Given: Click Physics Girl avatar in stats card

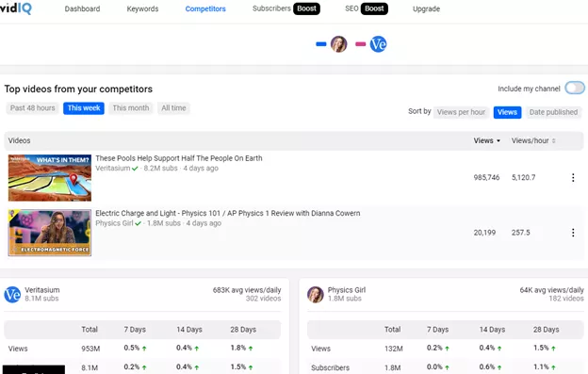Looking at the screenshot, I should pyautogui.click(x=316, y=295).
